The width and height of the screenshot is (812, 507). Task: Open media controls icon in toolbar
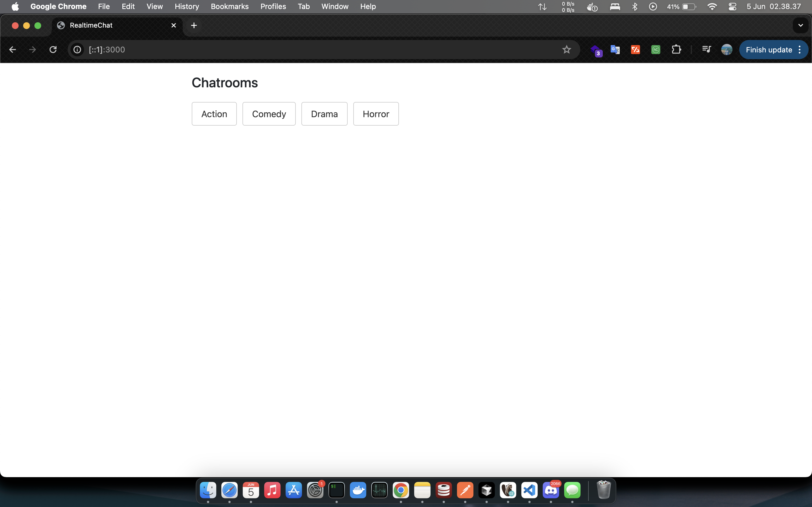click(x=706, y=50)
